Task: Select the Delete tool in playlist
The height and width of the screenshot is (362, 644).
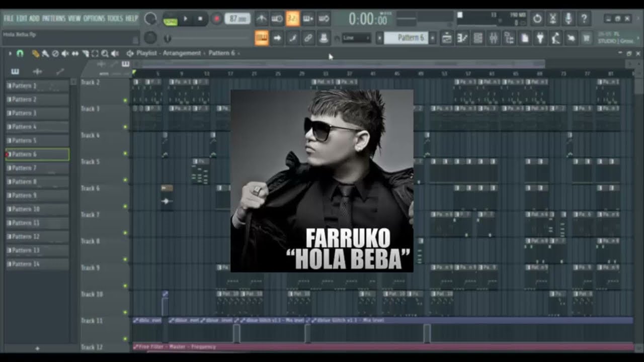Action: [x=55, y=53]
